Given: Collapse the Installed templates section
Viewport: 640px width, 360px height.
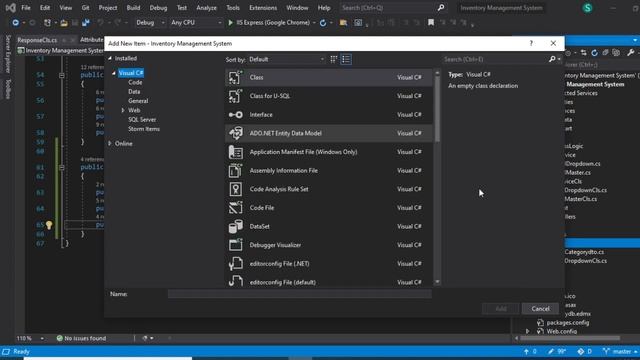Looking at the screenshot, I should point(110,58).
